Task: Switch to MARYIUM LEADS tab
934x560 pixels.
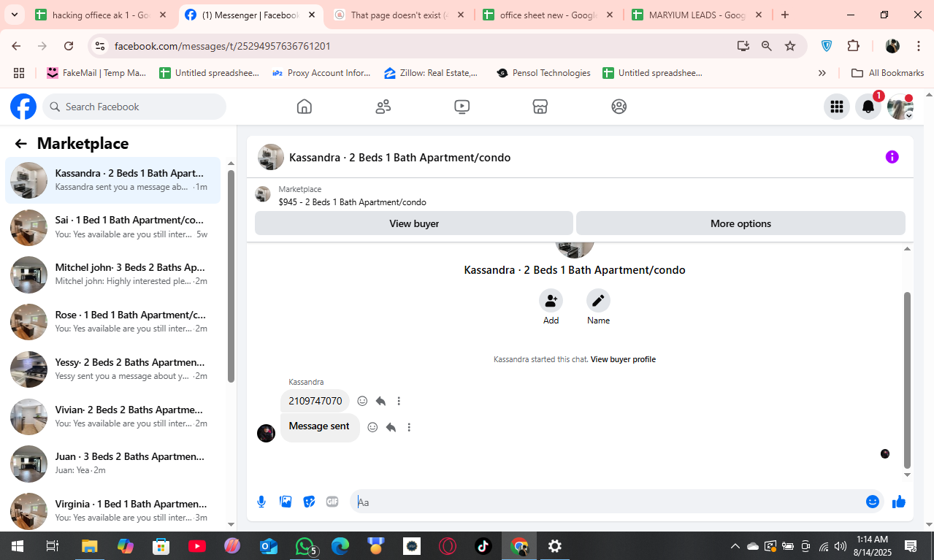Action: [697, 15]
